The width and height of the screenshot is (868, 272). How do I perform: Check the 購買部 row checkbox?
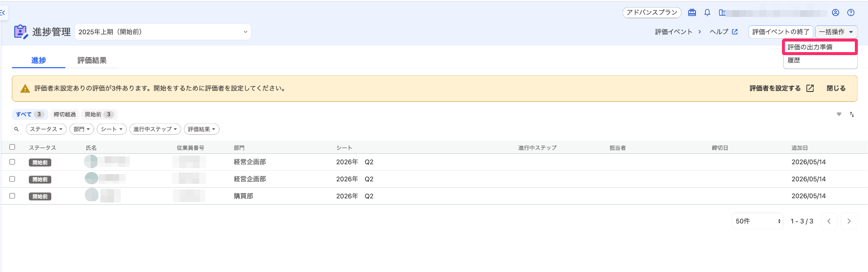[12, 196]
